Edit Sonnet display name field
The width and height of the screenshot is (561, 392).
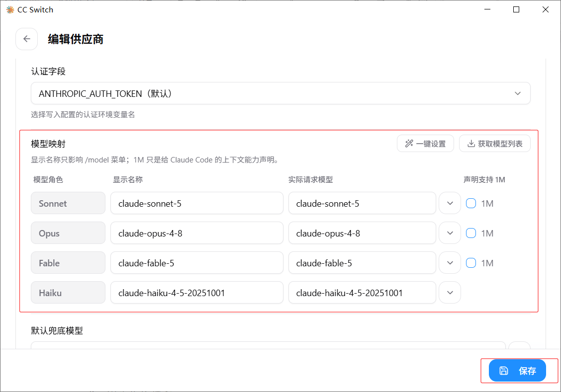click(197, 203)
